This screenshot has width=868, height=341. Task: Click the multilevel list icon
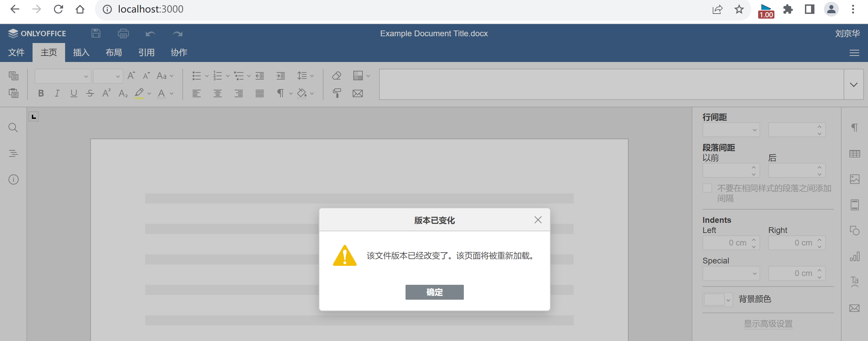[x=239, y=76]
